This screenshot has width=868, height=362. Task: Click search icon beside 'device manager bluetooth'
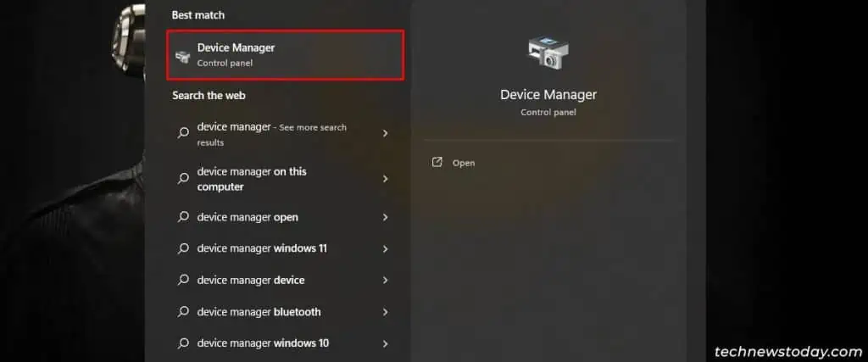click(x=183, y=312)
